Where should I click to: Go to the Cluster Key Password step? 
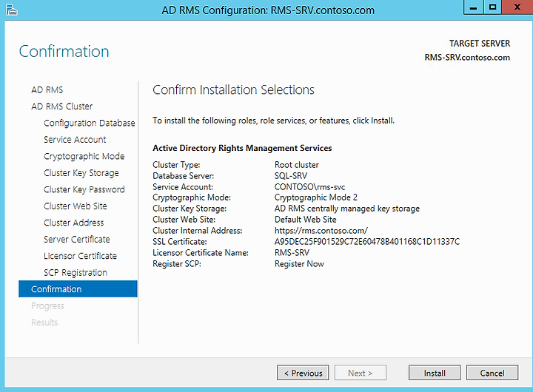(84, 189)
